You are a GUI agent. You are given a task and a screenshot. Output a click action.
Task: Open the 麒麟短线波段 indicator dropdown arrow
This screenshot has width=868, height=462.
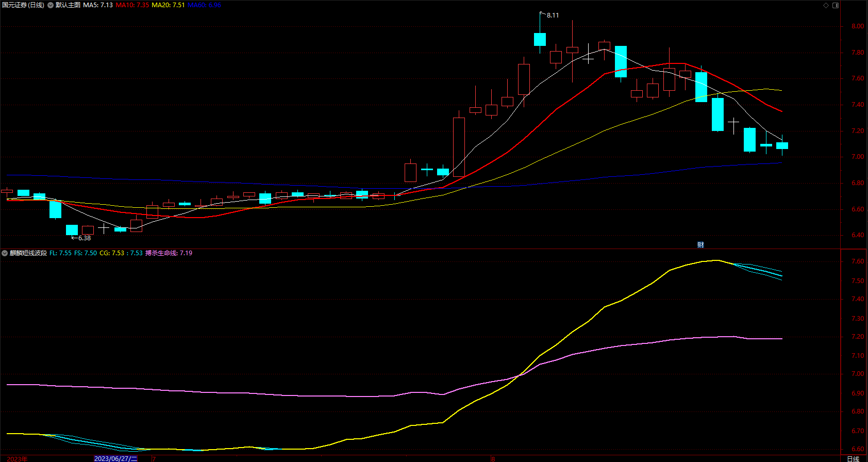pos(5,253)
